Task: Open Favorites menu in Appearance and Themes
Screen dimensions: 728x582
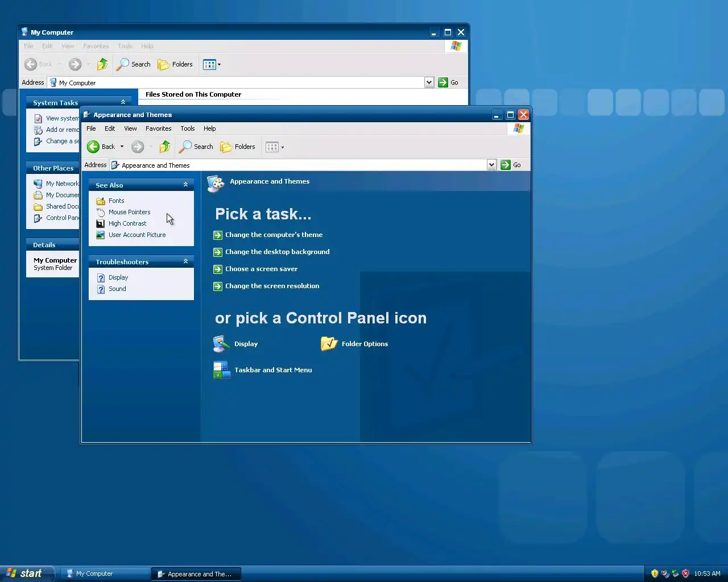Action: tap(158, 128)
